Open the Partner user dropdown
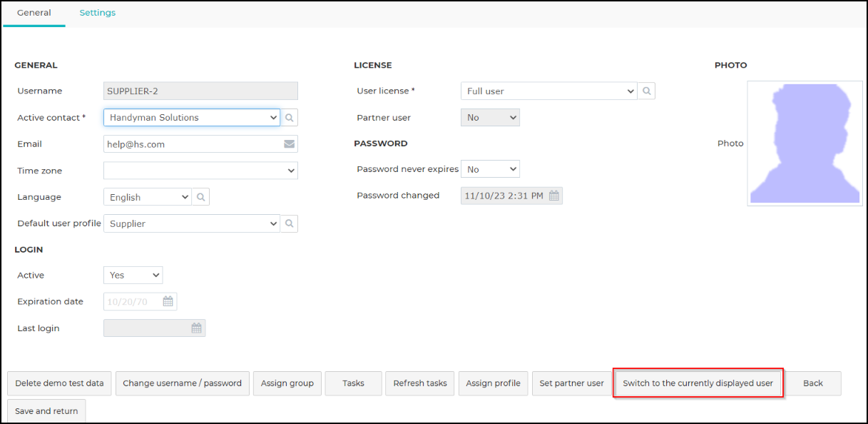The width and height of the screenshot is (868, 424). [x=490, y=117]
